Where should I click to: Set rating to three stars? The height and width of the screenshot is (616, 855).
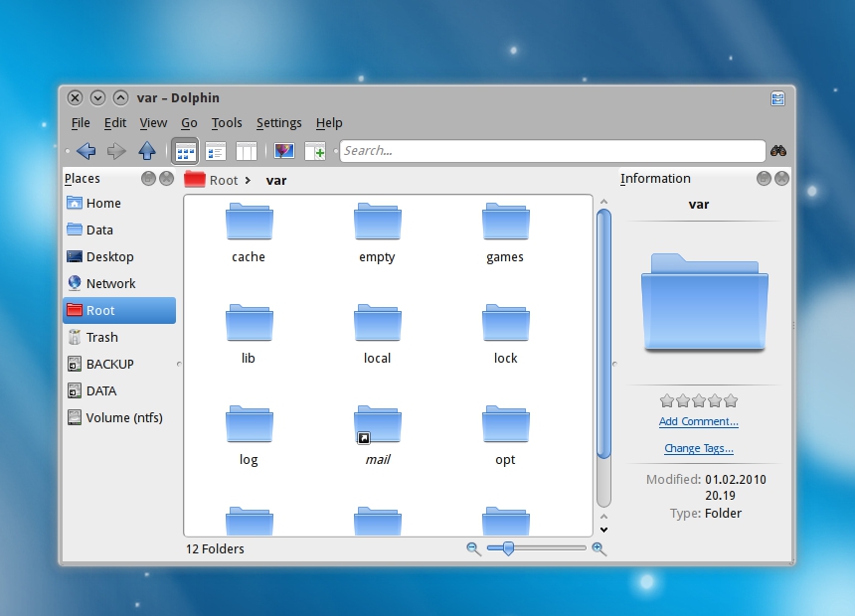(699, 401)
